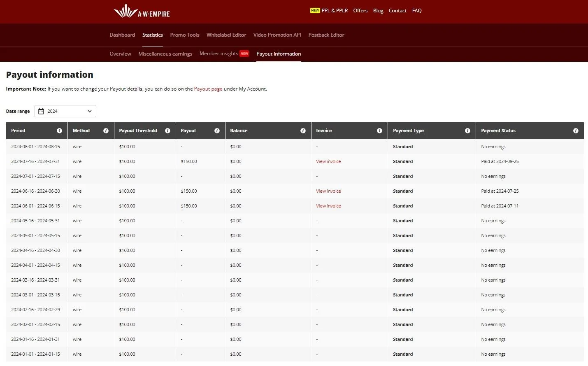The width and height of the screenshot is (588, 366).
Task: Open PPL & PPLR in header
Action: [x=334, y=11]
